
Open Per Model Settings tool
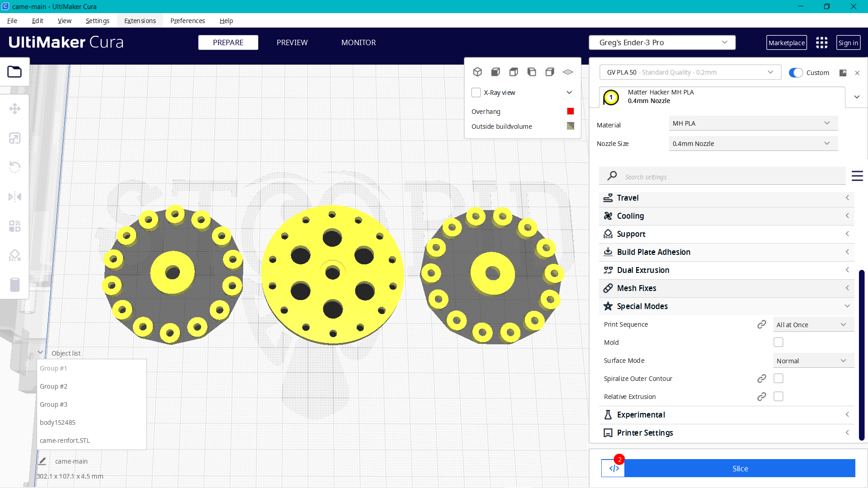click(x=15, y=226)
